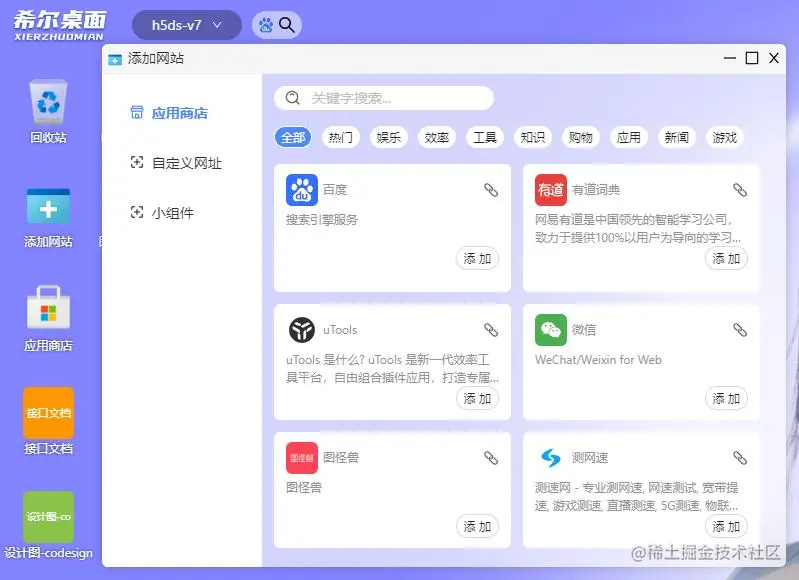This screenshot has height=580, width=799.
Task: Open the link icon on uTools card
Action: [x=491, y=330]
